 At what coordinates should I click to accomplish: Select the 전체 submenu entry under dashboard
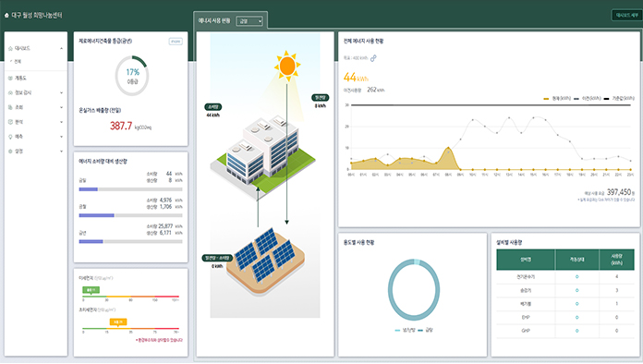click(18, 62)
